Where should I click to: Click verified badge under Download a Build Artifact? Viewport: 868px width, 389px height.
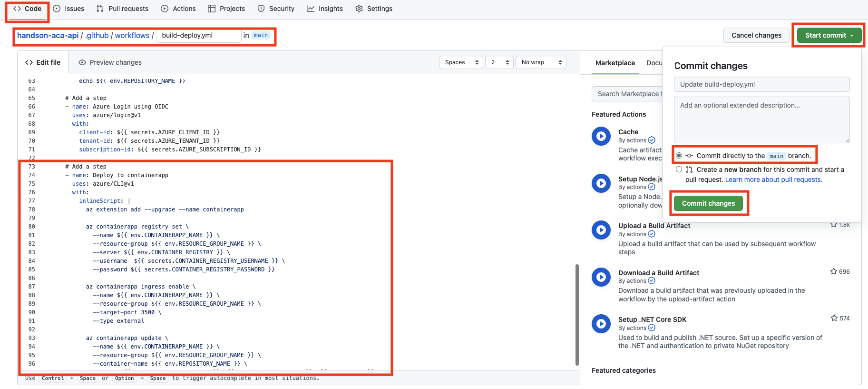coord(652,281)
